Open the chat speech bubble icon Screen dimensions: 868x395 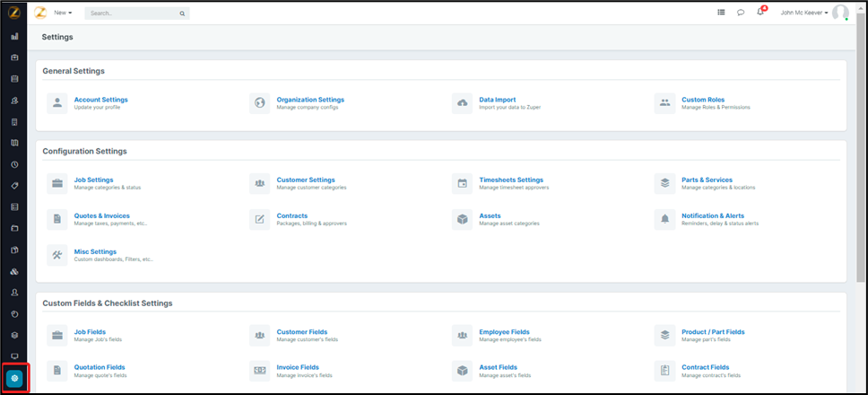(x=741, y=13)
